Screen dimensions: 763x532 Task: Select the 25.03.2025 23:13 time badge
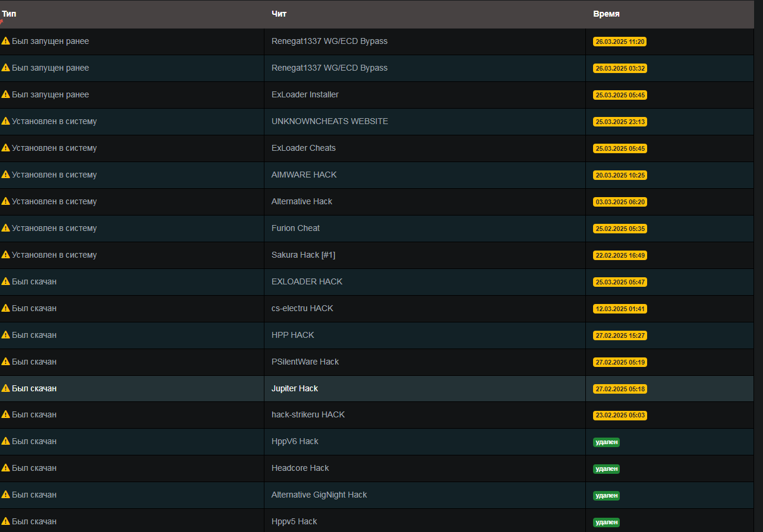[x=620, y=122]
